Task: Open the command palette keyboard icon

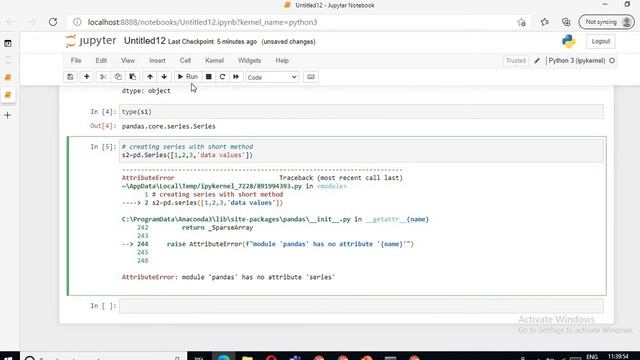Action: 311,77
